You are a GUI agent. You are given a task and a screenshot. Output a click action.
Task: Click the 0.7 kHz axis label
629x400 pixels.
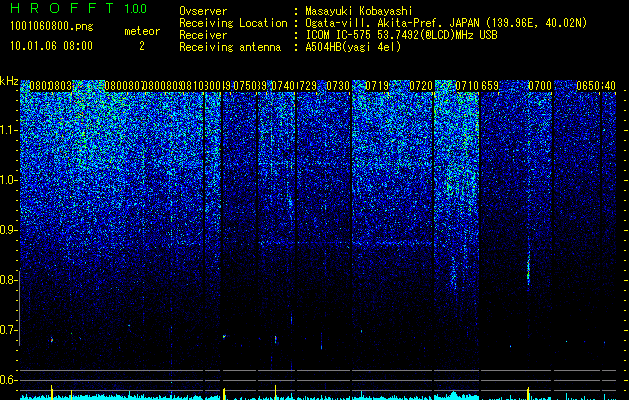[x=9, y=330]
